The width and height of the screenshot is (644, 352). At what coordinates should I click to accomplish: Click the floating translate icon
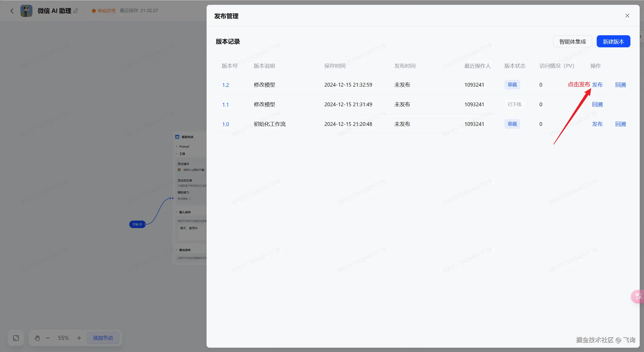coord(638,296)
